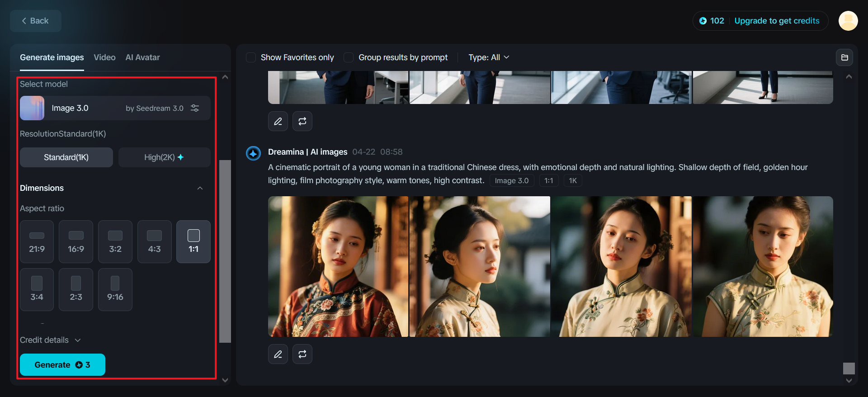Select the 3:2 aspect ratio
This screenshot has width=868, height=397.
(x=115, y=241)
